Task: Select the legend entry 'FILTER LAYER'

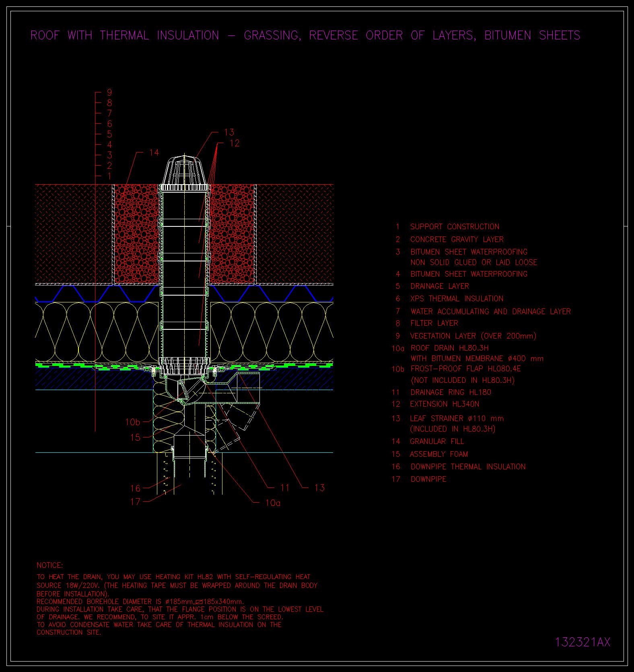Action: 434,323
